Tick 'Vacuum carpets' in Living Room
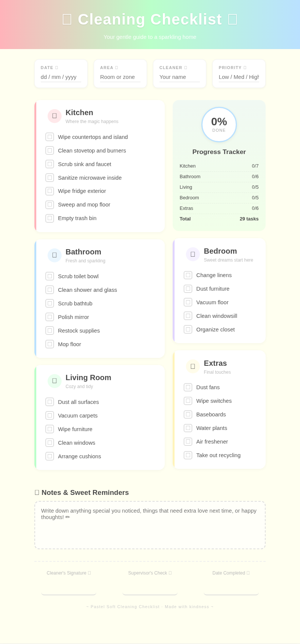Viewport: 300px width, 644px height. 50,415
